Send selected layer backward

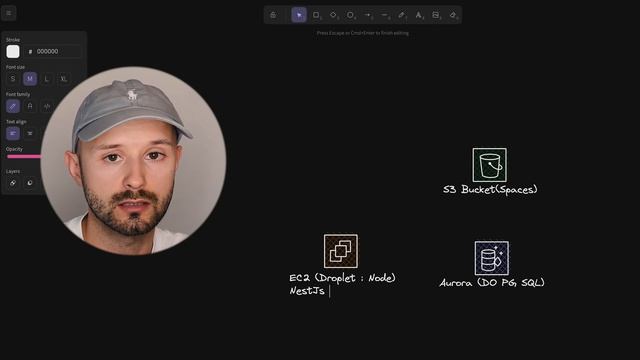pos(30,183)
